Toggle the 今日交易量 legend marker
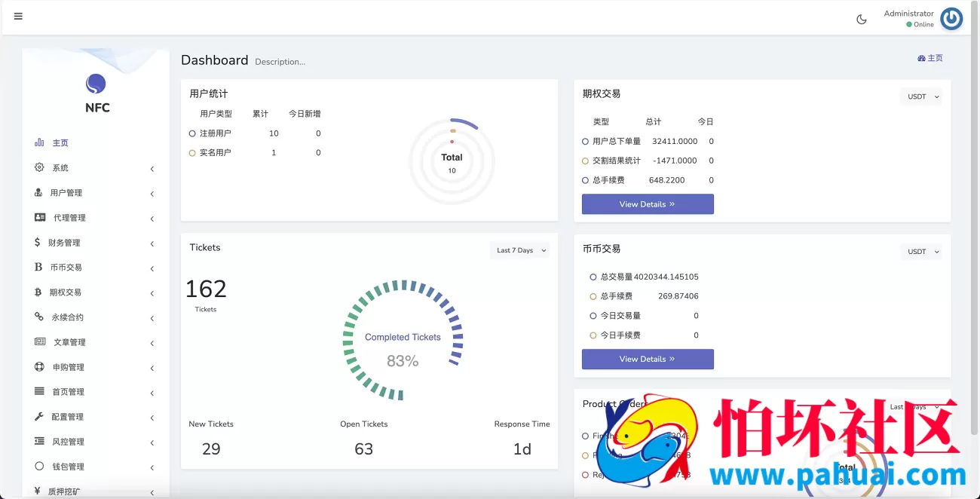Viewport: 980px width, 499px height. tap(593, 316)
